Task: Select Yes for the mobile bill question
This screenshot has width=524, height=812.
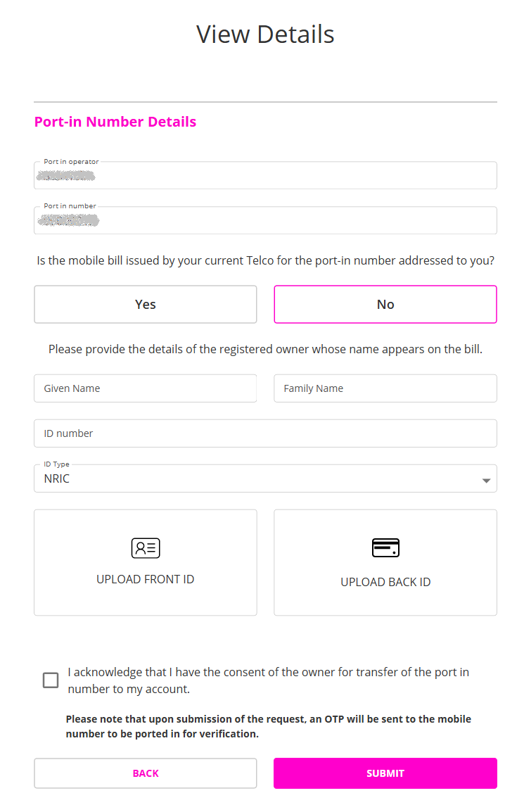Action: click(145, 304)
